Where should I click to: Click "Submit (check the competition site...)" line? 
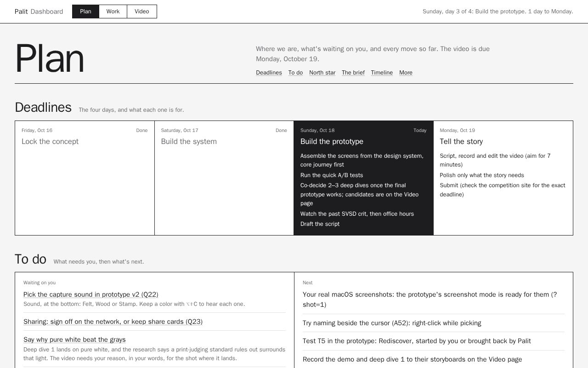[503, 190]
